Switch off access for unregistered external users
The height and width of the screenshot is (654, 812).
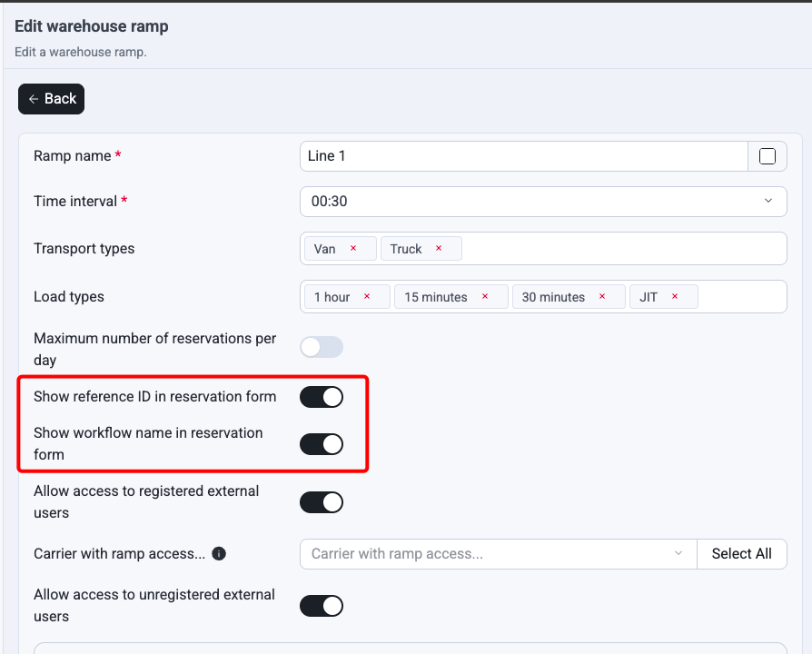click(x=322, y=606)
